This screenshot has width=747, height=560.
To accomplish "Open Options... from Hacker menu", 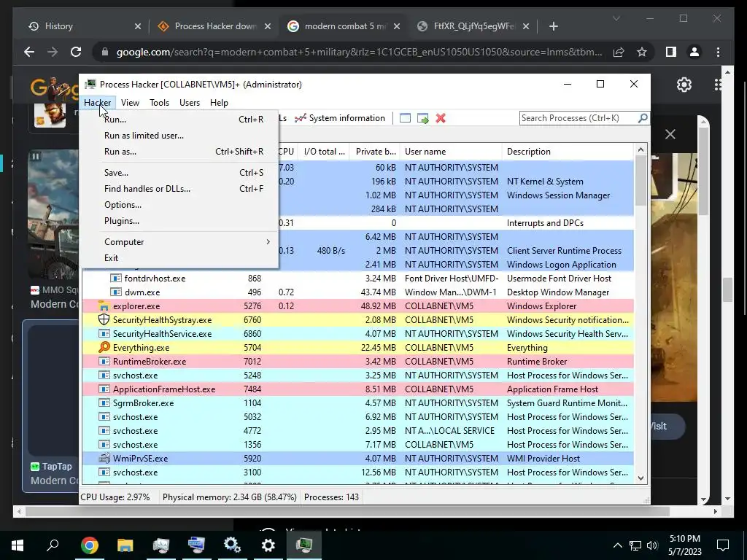I will pyautogui.click(x=179, y=205).
